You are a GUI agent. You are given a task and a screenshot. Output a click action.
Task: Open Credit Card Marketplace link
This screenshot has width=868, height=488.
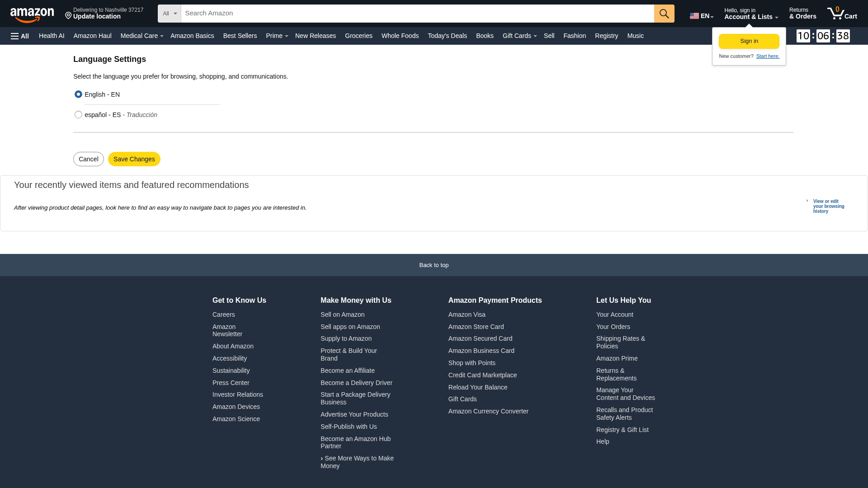point(482,375)
